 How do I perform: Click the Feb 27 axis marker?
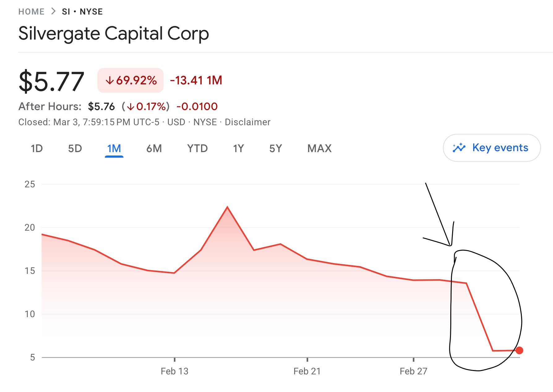414,371
